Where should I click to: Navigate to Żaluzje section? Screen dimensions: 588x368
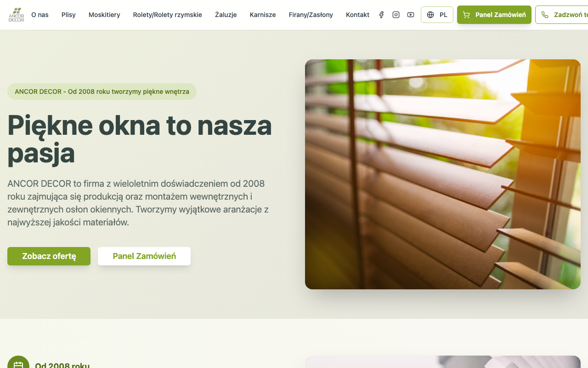(226, 15)
